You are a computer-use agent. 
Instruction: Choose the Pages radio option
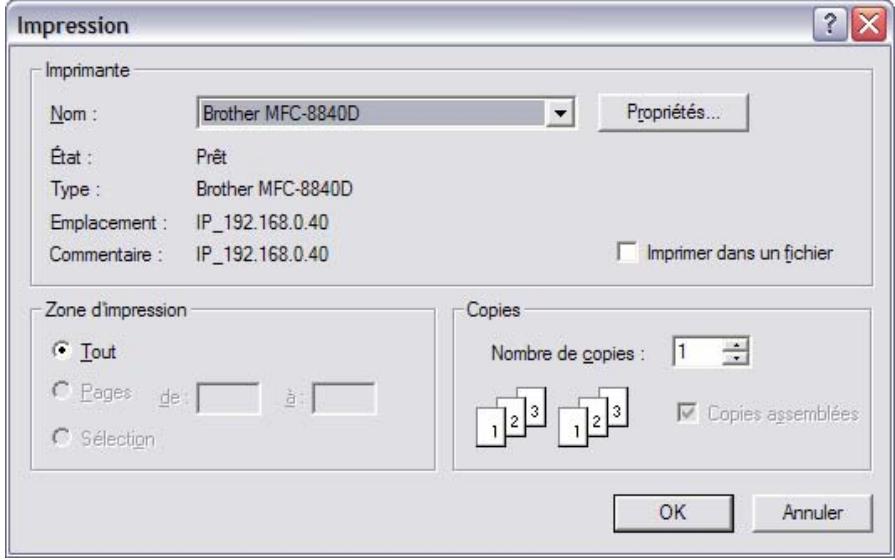click(61, 391)
